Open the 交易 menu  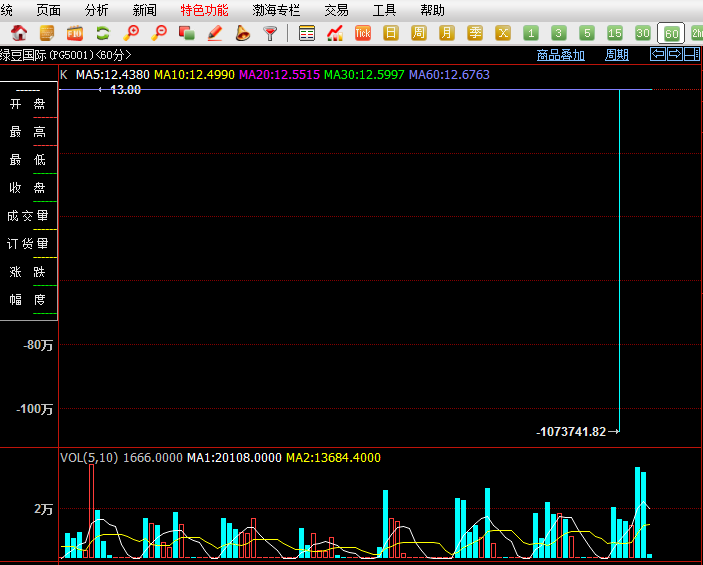coord(337,10)
